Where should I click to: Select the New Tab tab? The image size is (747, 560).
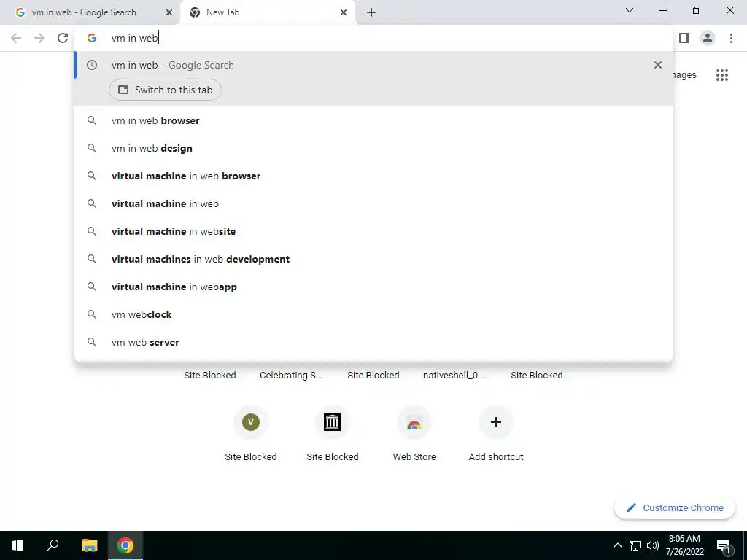[268, 12]
